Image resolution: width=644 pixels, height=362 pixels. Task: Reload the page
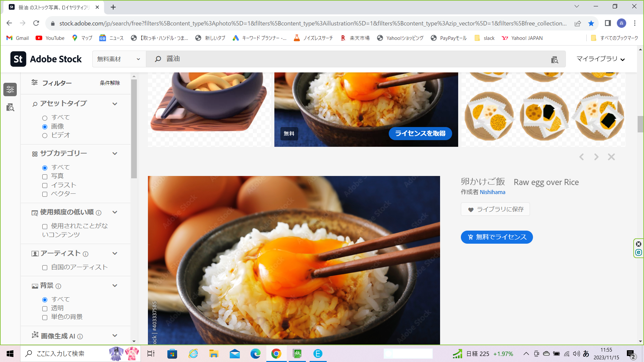(x=36, y=23)
